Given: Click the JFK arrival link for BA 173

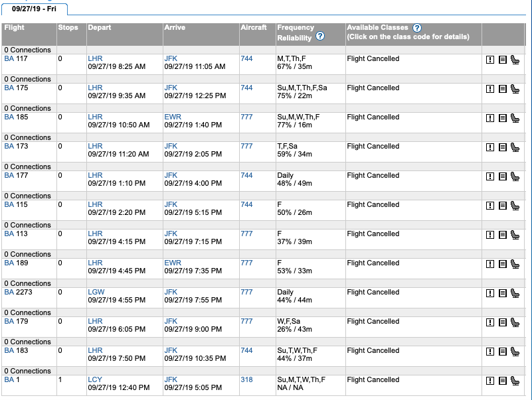Looking at the screenshot, I should coord(171,146).
